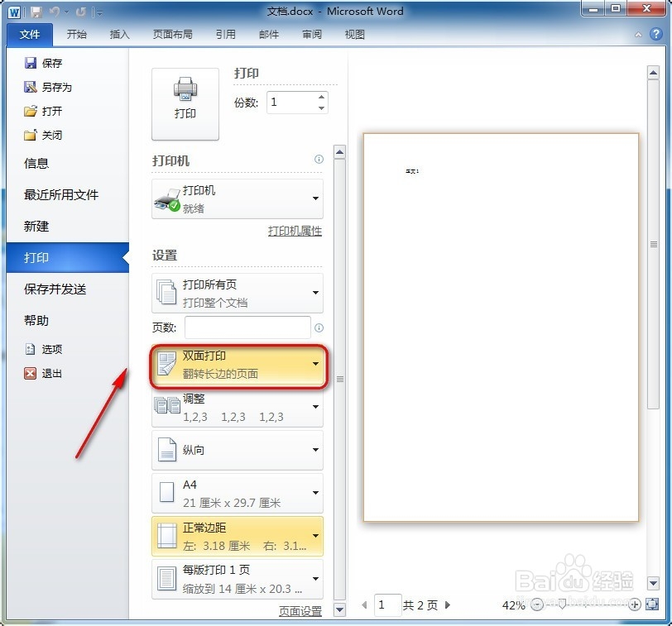The height and width of the screenshot is (626, 672).
Task: Open the A4 paper size dropdown
Action: [x=237, y=493]
